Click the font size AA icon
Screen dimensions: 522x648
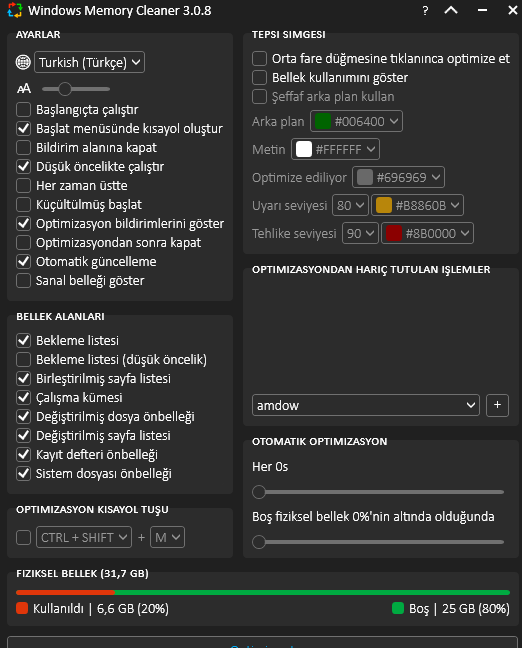point(24,88)
